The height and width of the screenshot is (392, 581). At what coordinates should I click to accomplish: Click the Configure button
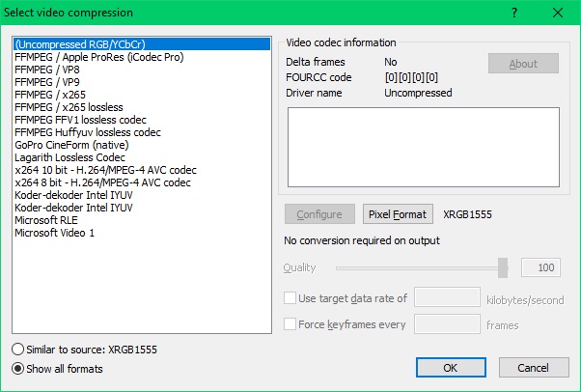pos(319,214)
